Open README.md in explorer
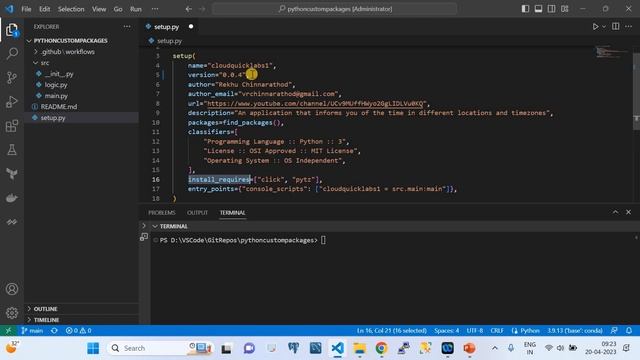Viewport: 640px width, 360px height. (x=59, y=107)
